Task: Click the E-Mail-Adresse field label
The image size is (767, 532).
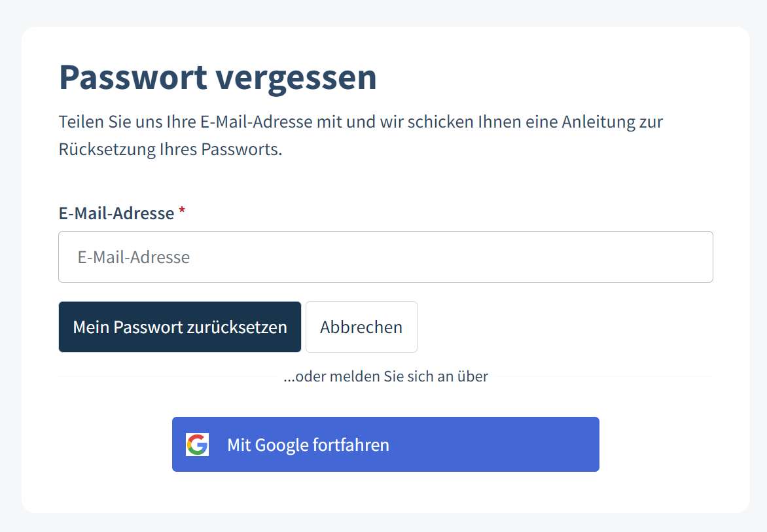Action: 116,213
